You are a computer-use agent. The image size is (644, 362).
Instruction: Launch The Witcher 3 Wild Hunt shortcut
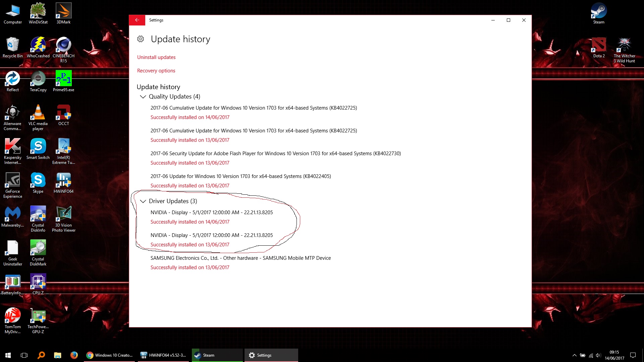(x=624, y=50)
